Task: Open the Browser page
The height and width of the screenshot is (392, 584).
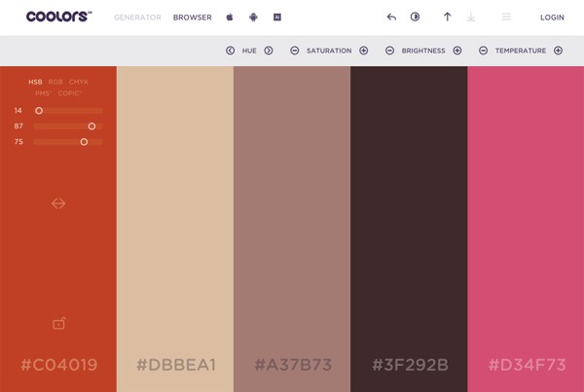Action: (x=192, y=18)
